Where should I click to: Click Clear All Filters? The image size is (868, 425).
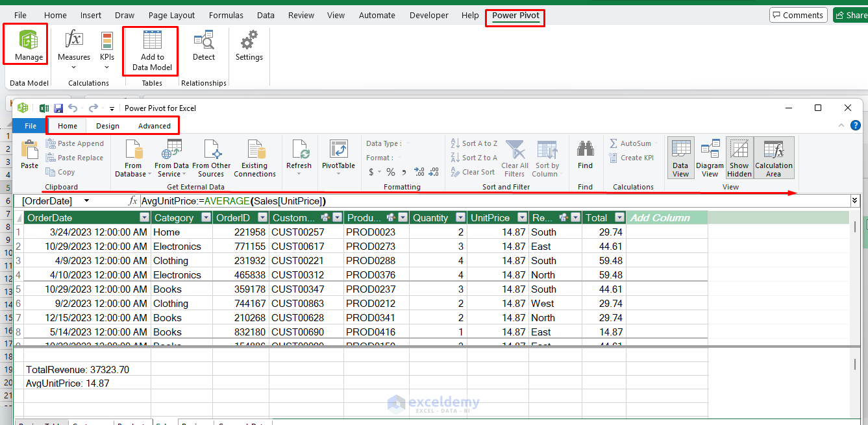(515, 158)
